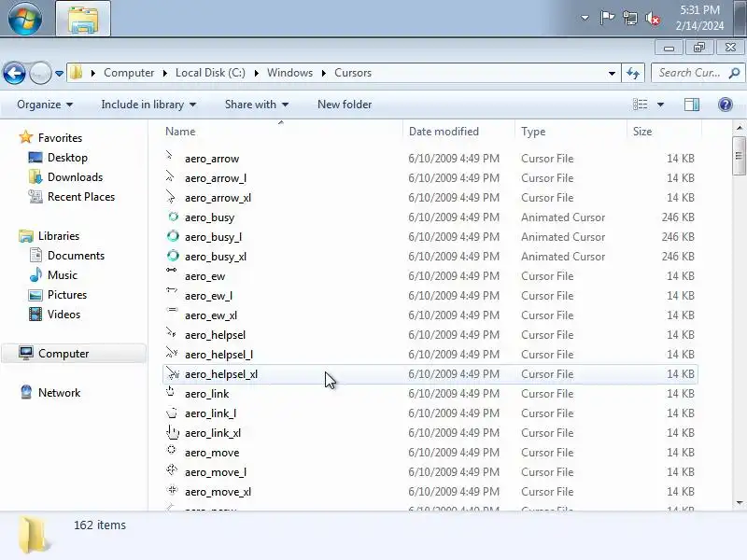Viewport: 747px width, 560px height.
Task: Sort by the Type column header
Action: tap(532, 132)
